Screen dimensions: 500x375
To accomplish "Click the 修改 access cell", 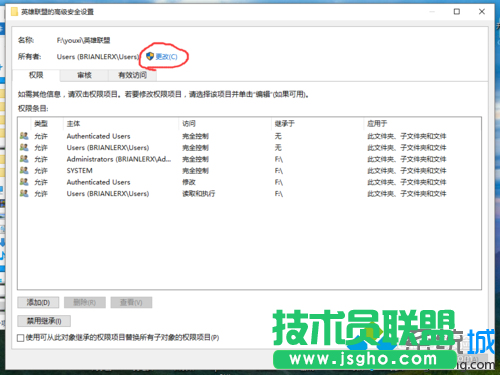I will 189,182.
